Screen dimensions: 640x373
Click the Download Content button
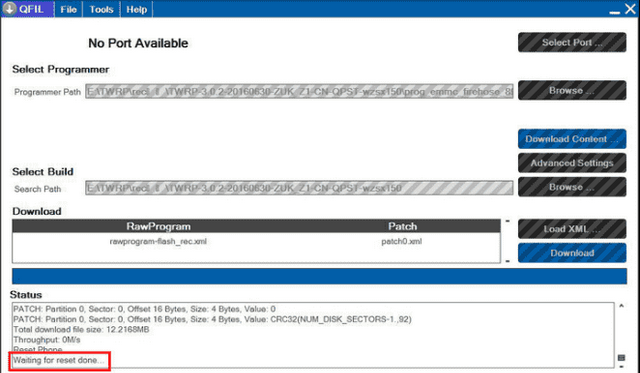click(572, 139)
